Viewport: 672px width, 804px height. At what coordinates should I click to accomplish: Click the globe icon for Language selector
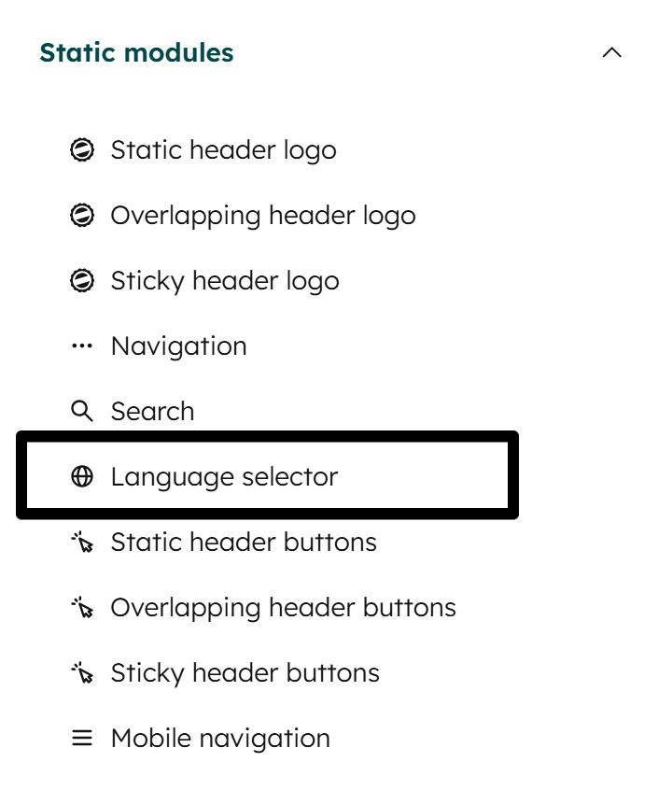pyautogui.click(x=83, y=476)
